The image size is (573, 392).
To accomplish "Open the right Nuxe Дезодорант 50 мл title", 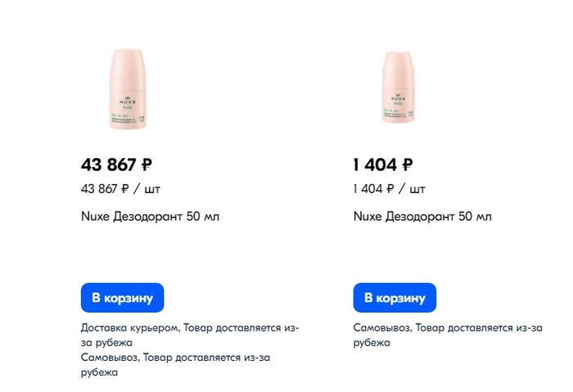I will 422,217.
